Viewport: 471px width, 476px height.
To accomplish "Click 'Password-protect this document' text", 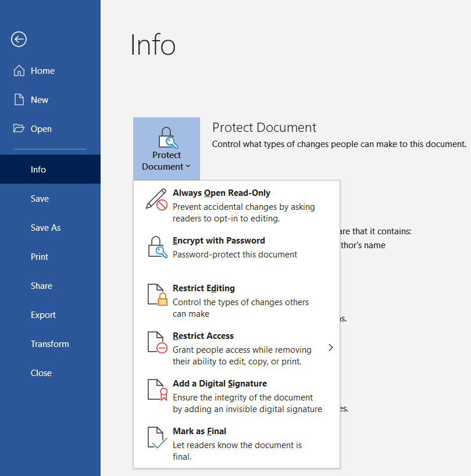I will coord(235,255).
